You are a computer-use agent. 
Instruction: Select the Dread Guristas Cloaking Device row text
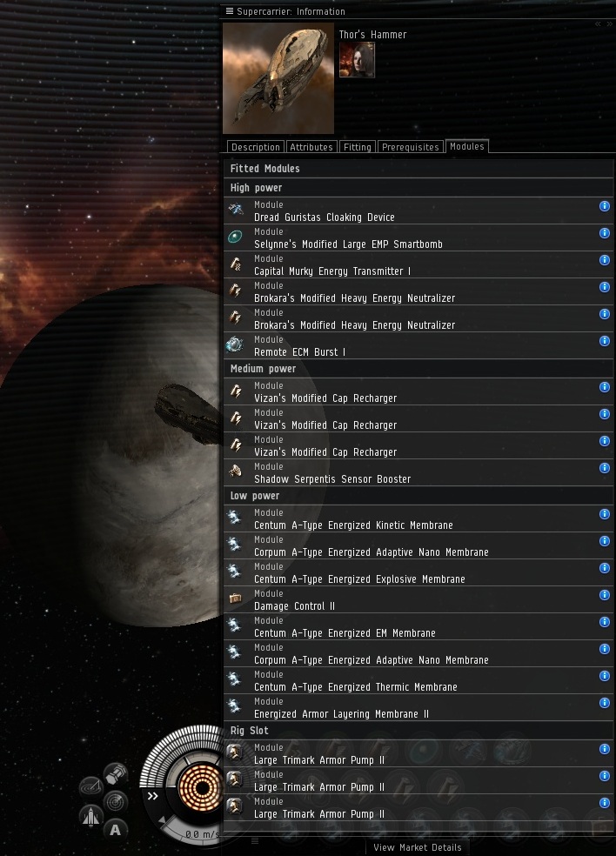click(325, 217)
